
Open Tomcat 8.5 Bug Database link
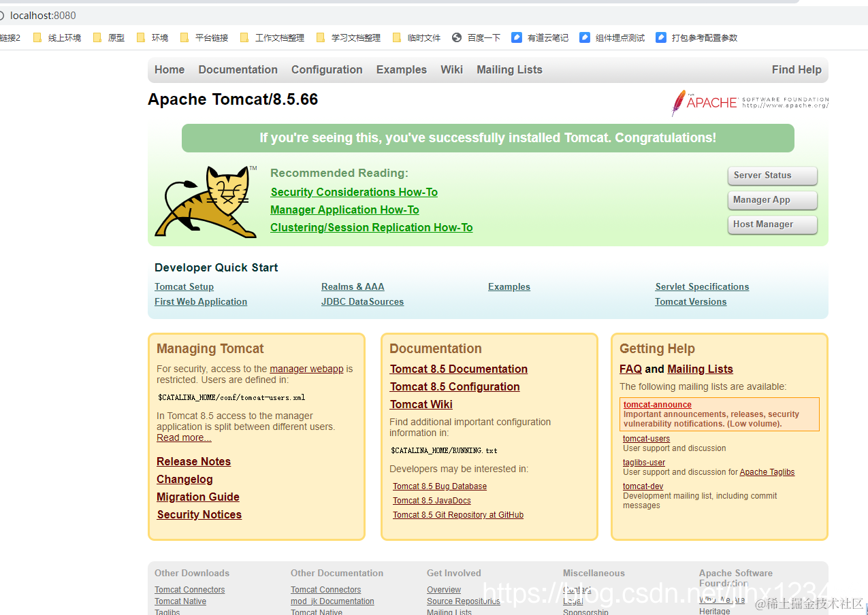[440, 486]
